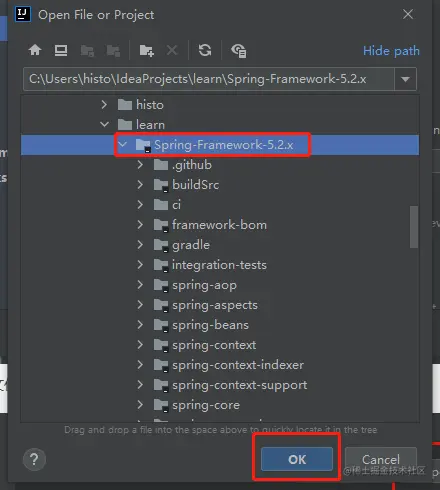This screenshot has height=490, width=440.
Task: Open help with the question mark button
Action: [34, 459]
